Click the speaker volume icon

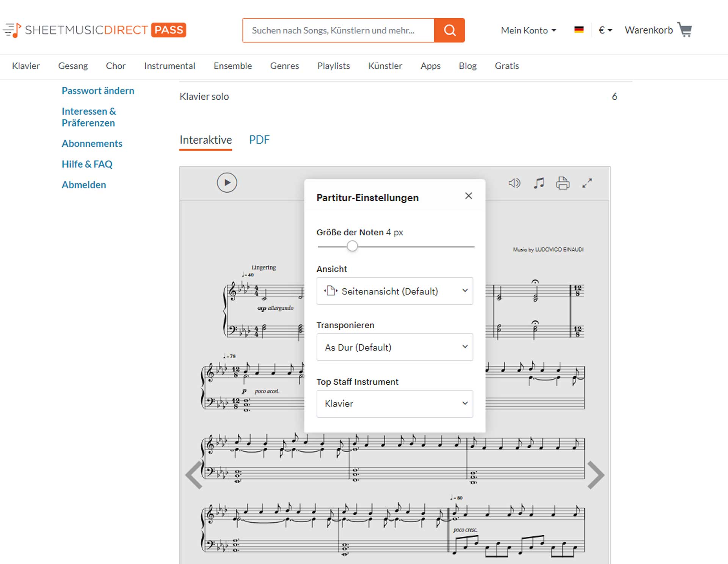tap(514, 183)
